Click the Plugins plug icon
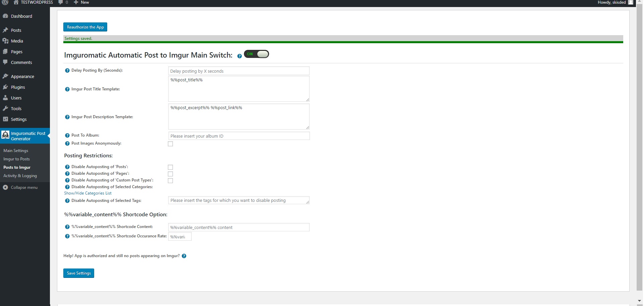The image size is (644, 306). 5,87
